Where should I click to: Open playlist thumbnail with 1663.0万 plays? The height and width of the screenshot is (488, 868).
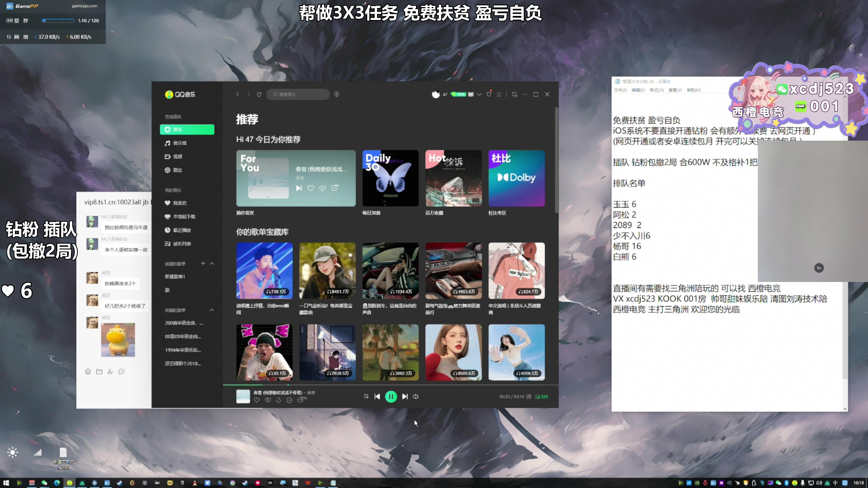[x=453, y=271]
